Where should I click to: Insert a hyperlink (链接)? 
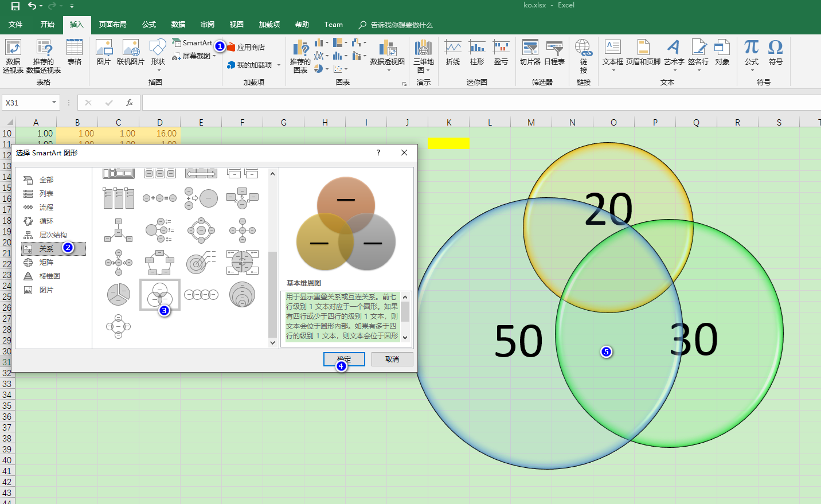[x=584, y=56]
